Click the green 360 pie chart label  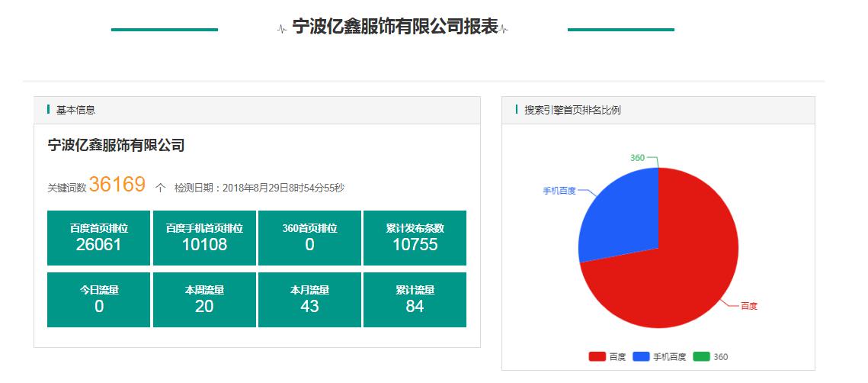pos(637,158)
